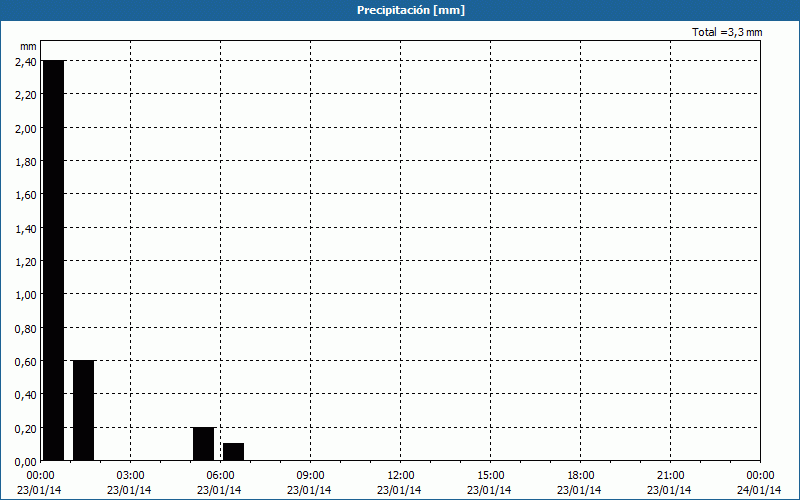Click the 18:00 time axis label

tap(581, 476)
